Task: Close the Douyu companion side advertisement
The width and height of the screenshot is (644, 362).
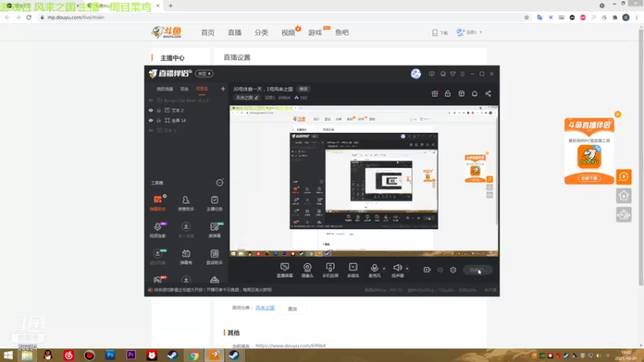Action: point(617,114)
